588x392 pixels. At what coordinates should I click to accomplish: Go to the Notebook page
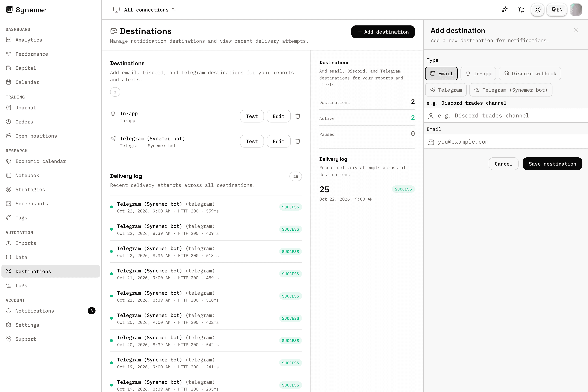[x=51, y=175]
